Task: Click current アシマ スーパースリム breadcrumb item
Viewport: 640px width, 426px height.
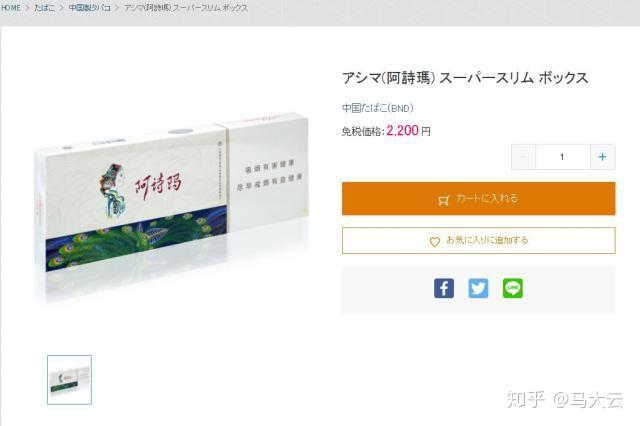Action: click(186, 8)
